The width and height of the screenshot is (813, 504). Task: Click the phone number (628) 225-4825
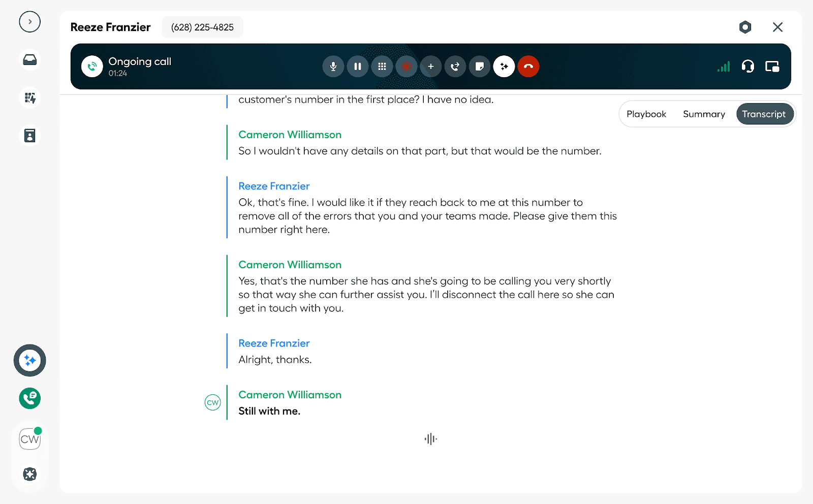point(202,27)
